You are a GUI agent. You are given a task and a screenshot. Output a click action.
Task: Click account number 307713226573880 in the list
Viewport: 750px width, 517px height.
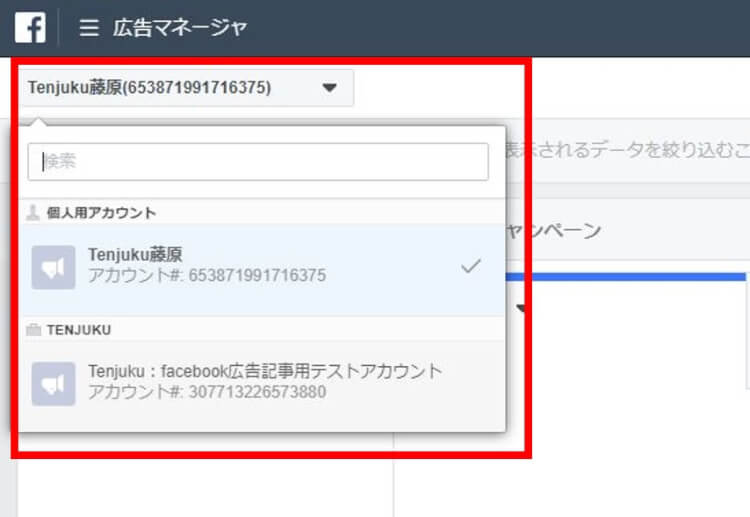(x=257, y=392)
